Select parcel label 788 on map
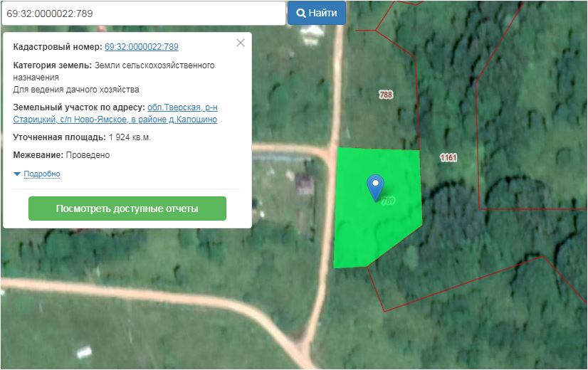This screenshot has width=588, height=370. click(x=386, y=95)
